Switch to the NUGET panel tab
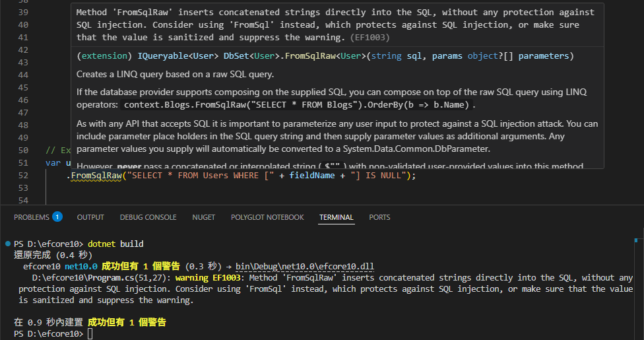 [203, 217]
